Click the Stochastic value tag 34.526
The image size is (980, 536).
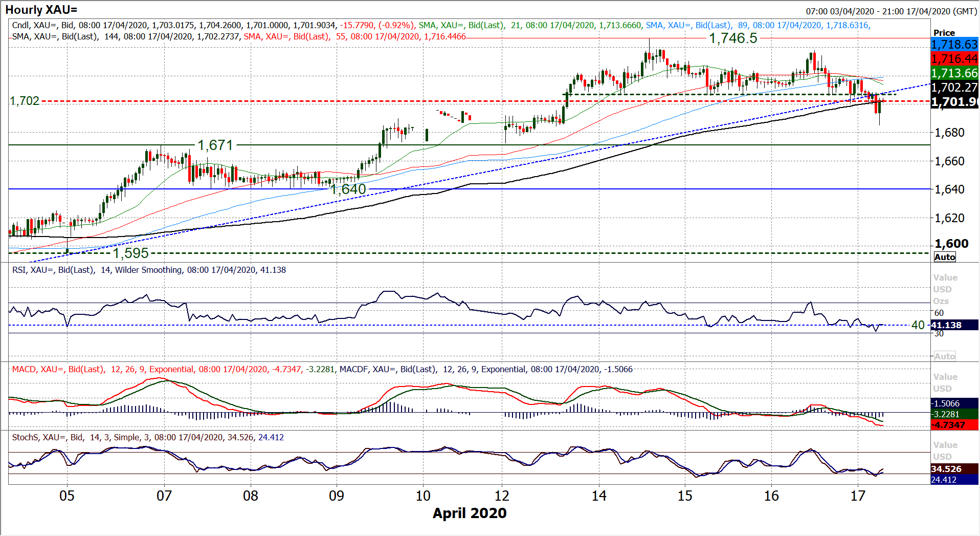pyautogui.click(x=954, y=469)
